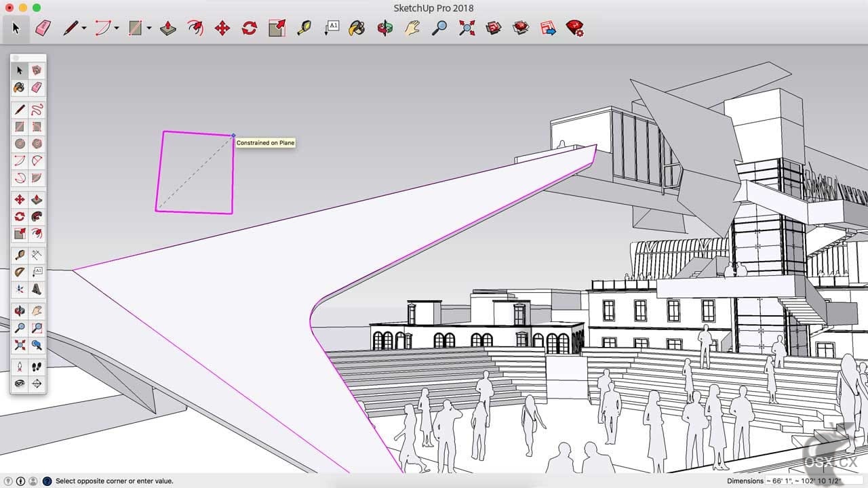The height and width of the screenshot is (488, 868).
Task: Activate the Paint Bucket in the top toolbar
Action: 357,28
